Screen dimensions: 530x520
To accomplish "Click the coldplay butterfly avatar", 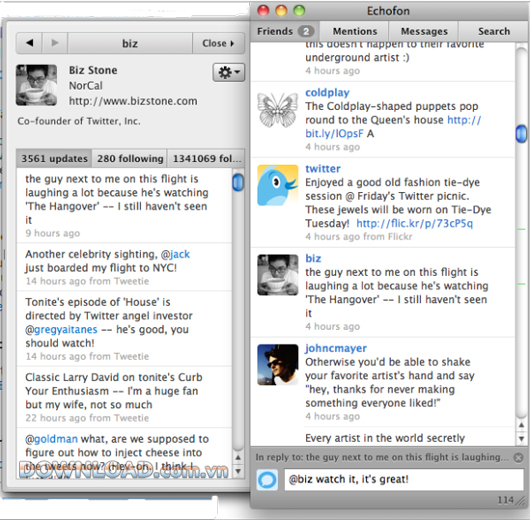I will (278, 111).
